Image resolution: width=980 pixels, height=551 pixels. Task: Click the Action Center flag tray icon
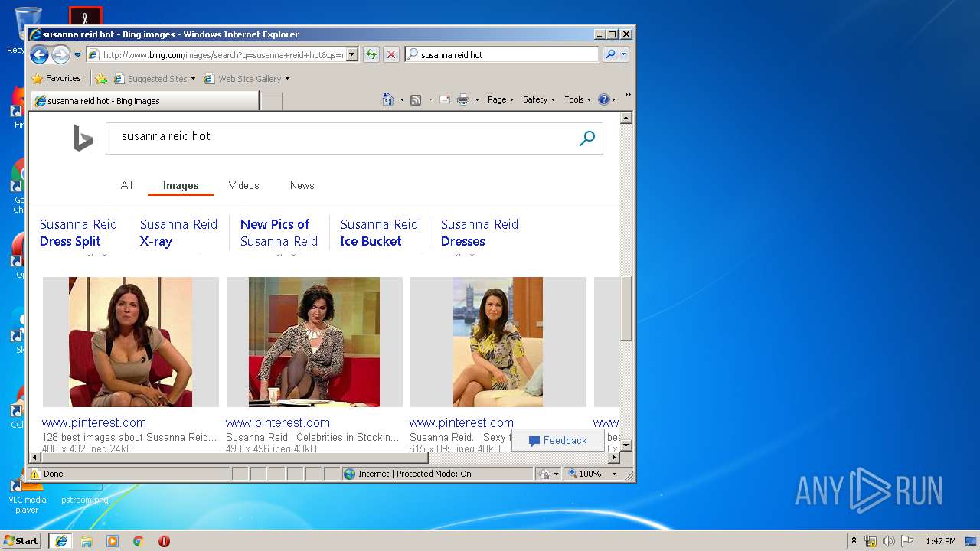coord(907,541)
